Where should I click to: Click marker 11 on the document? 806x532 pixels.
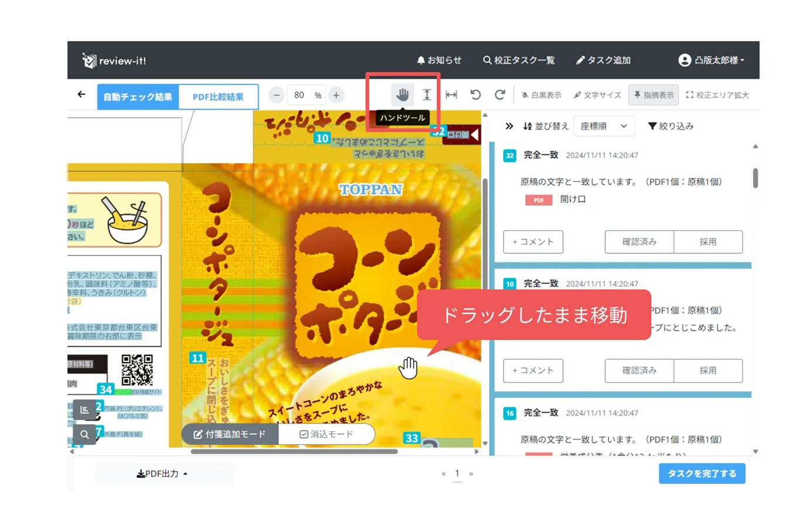[x=197, y=358]
